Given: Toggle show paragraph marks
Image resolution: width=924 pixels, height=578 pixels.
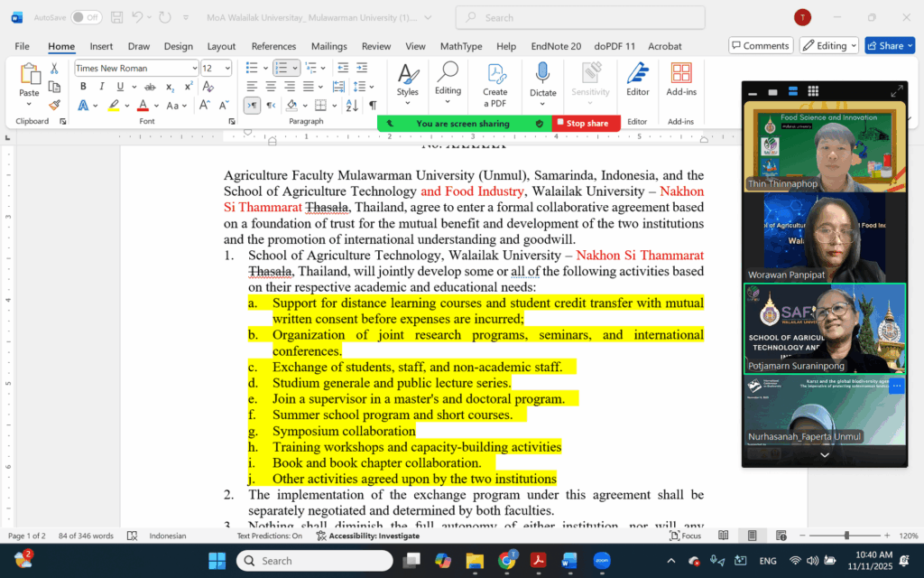Looking at the screenshot, I should [373, 106].
